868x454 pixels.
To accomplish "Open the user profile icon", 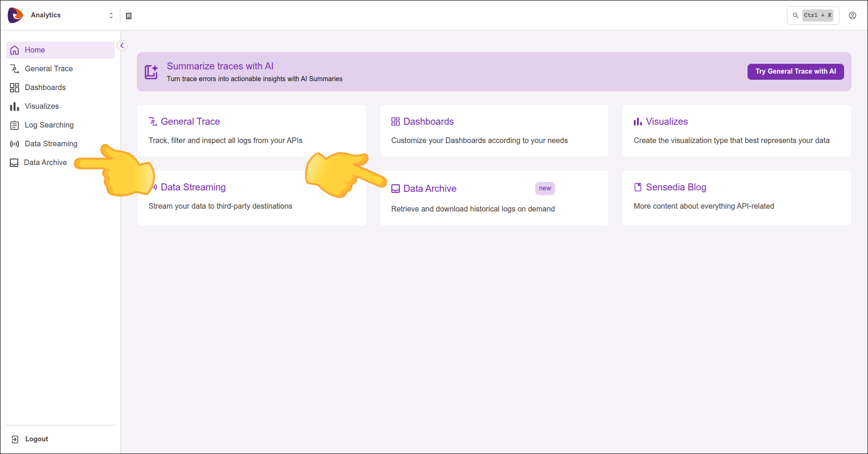I will coord(852,15).
